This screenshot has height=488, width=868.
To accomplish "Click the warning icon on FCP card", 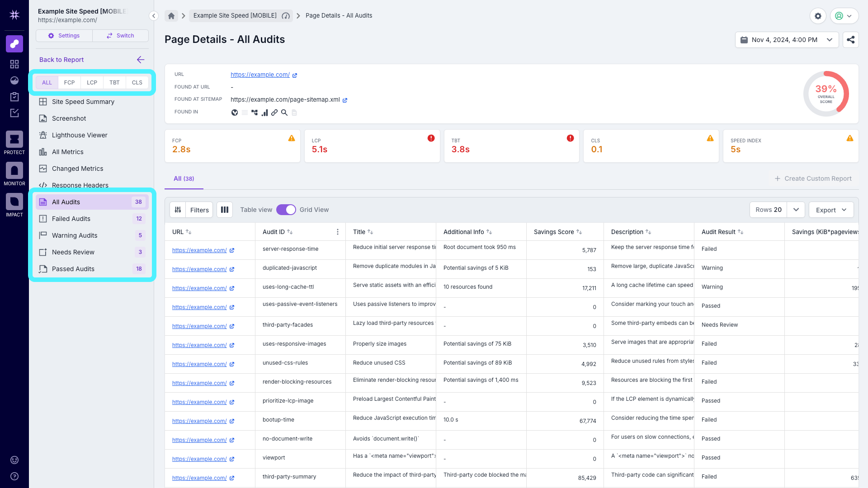I will tap(292, 138).
